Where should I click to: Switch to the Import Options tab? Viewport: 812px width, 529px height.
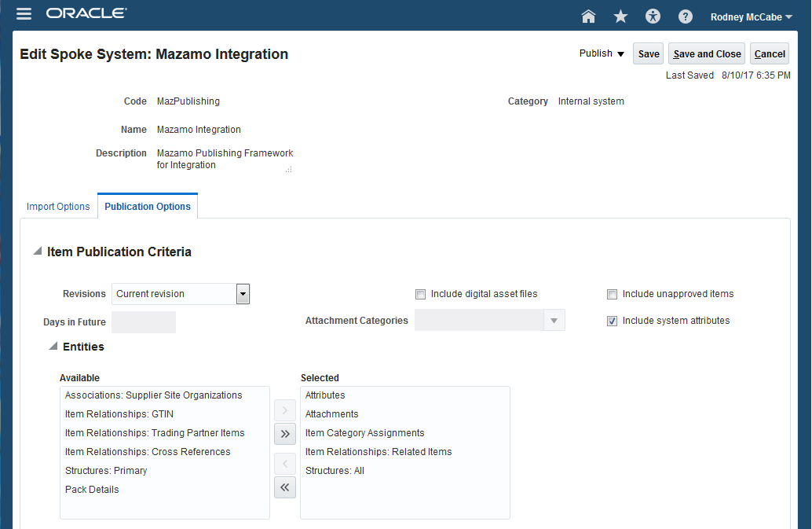[x=58, y=206]
